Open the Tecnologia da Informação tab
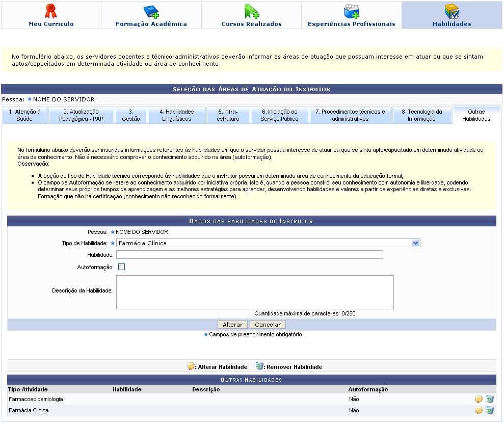The width and height of the screenshot is (504, 424). tap(421, 115)
